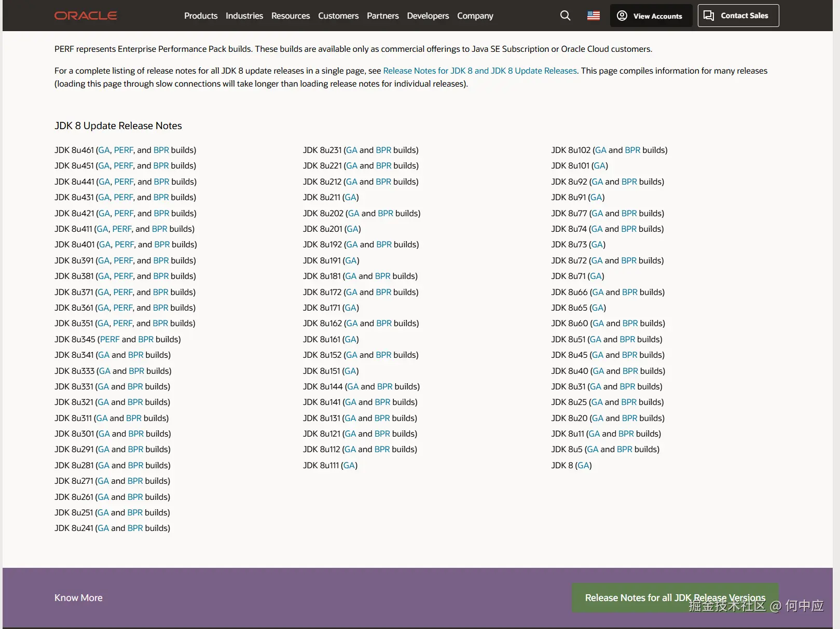Open the BPR link for JDK 8u345

pyautogui.click(x=146, y=339)
